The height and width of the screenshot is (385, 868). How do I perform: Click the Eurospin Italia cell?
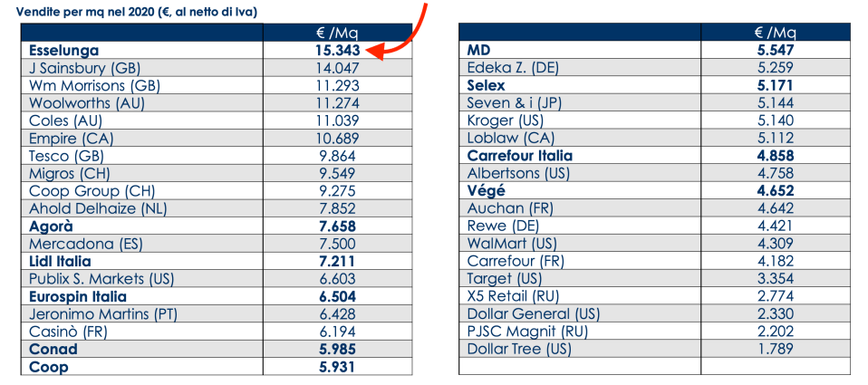coord(78,297)
